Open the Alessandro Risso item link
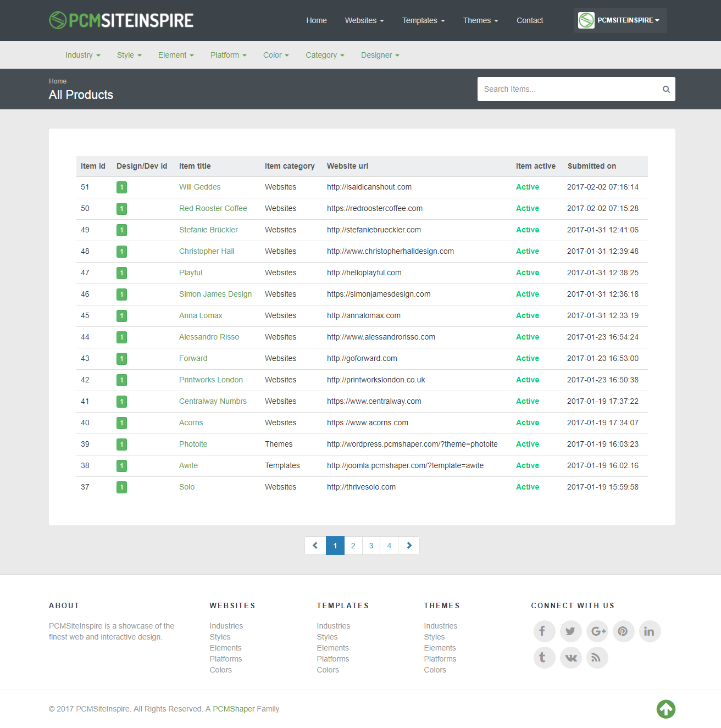 pos(209,337)
